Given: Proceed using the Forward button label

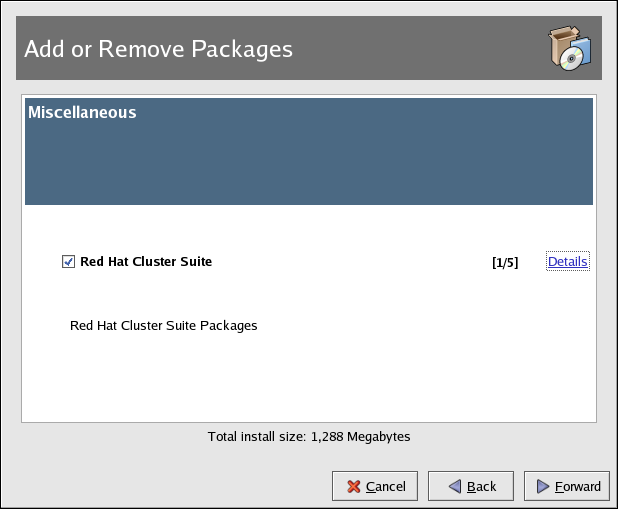Looking at the screenshot, I should click(x=578, y=487).
